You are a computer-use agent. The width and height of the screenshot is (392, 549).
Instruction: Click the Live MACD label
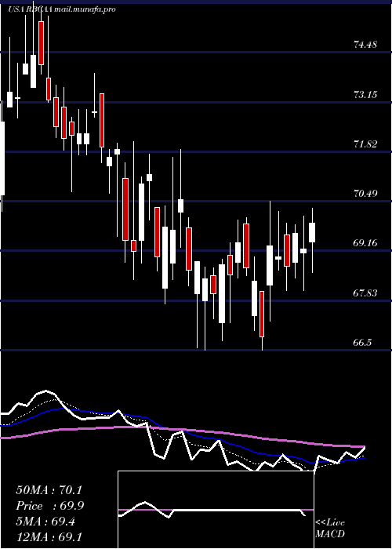(330, 529)
